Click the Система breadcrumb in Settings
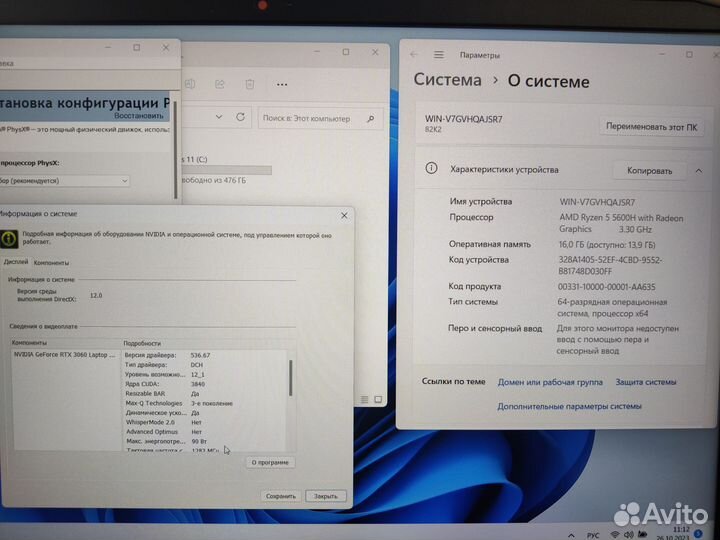Image resolution: width=720 pixels, height=540 pixels. (x=447, y=79)
